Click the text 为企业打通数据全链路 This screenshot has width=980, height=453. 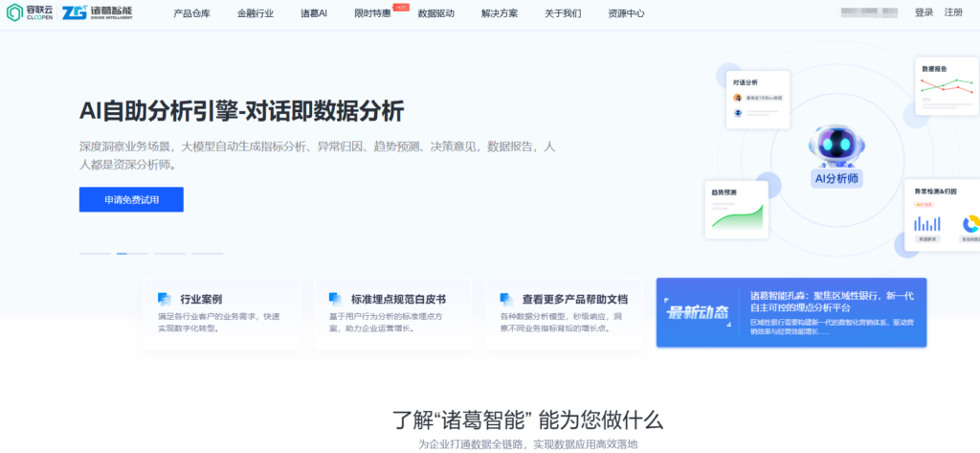click(471, 445)
